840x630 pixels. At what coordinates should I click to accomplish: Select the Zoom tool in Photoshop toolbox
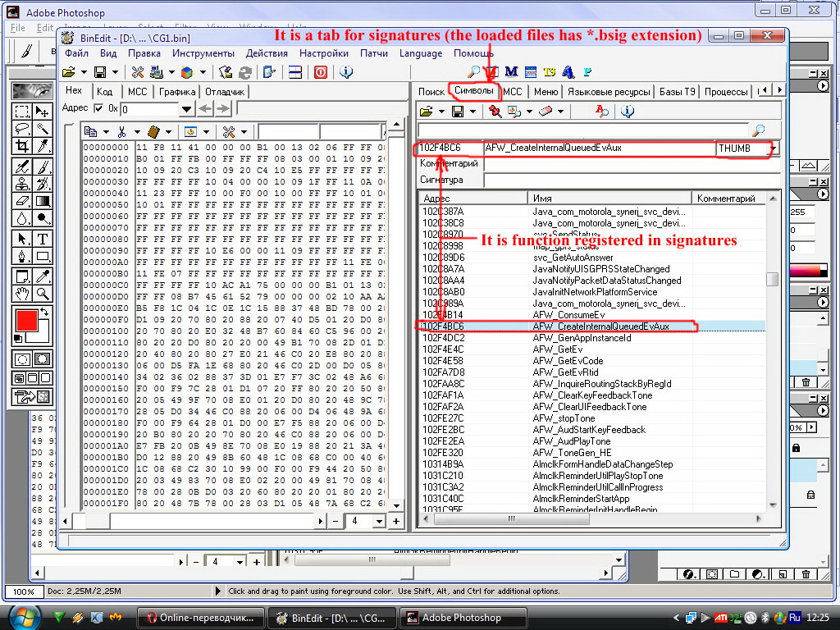pos(43,293)
